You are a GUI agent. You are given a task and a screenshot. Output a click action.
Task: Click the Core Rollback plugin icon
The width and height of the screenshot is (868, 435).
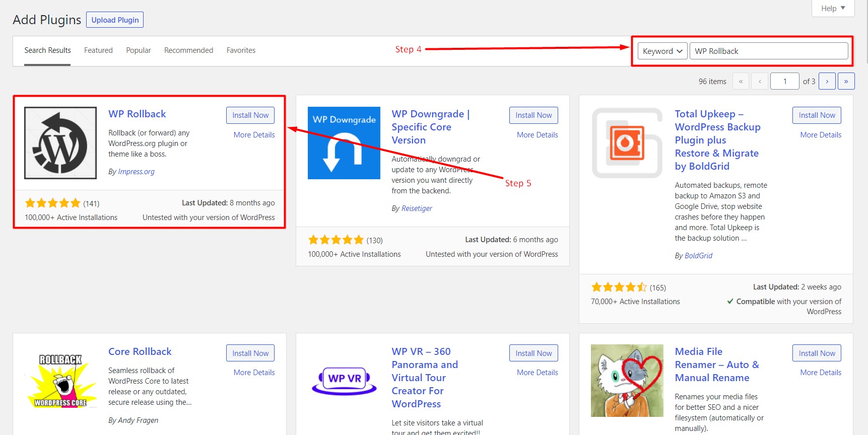pyautogui.click(x=60, y=381)
